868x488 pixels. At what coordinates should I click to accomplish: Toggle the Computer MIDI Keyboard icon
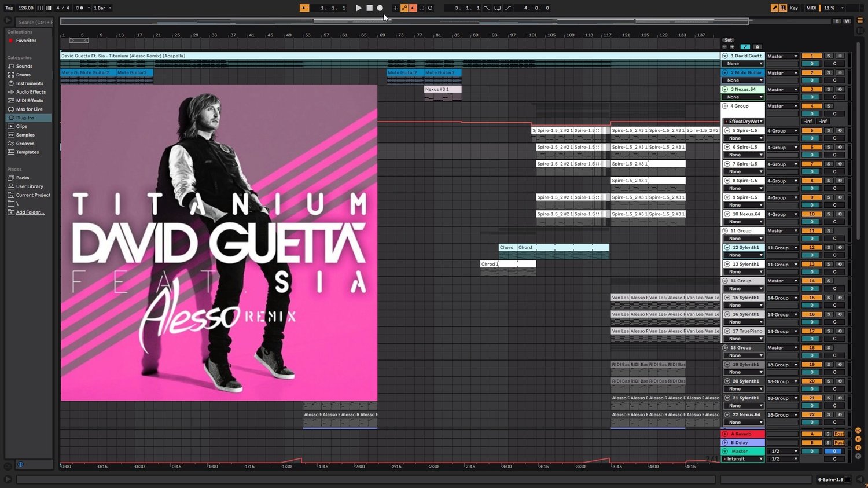[783, 8]
